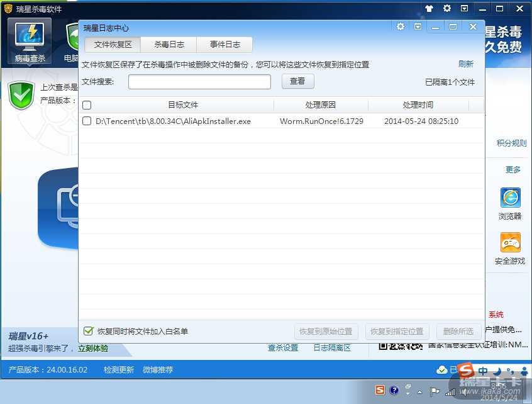
Task: Click 恢复到原始位置 button
Action: click(326, 332)
